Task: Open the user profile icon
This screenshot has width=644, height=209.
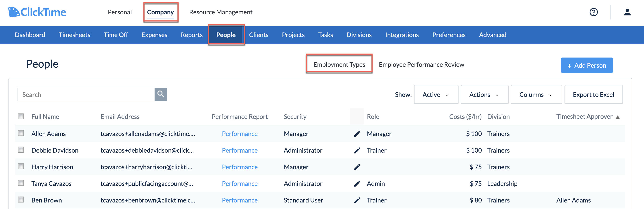Action: click(627, 12)
